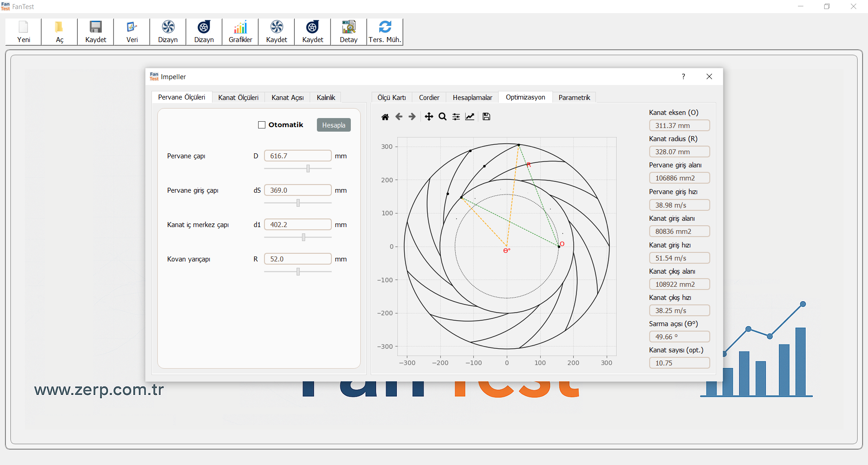
Task: Click the Pervane giriş çapı dS field
Action: (x=297, y=190)
